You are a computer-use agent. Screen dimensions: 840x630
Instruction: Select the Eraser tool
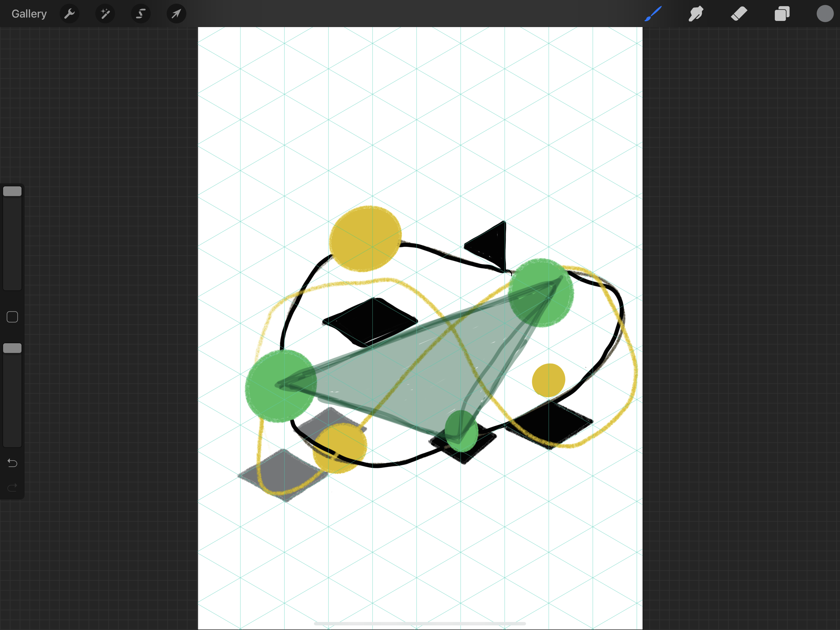tap(739, 14)
